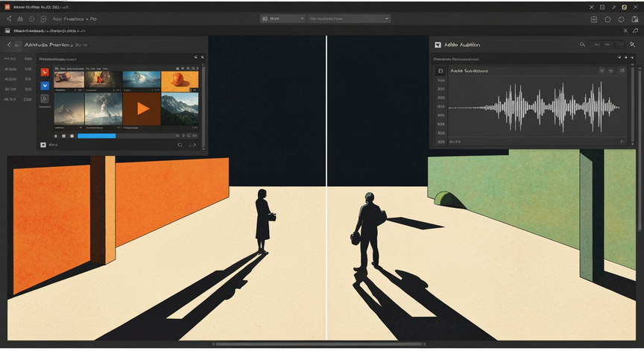Click the small square button beside the Premiere panel chevron

coord(17,45)
